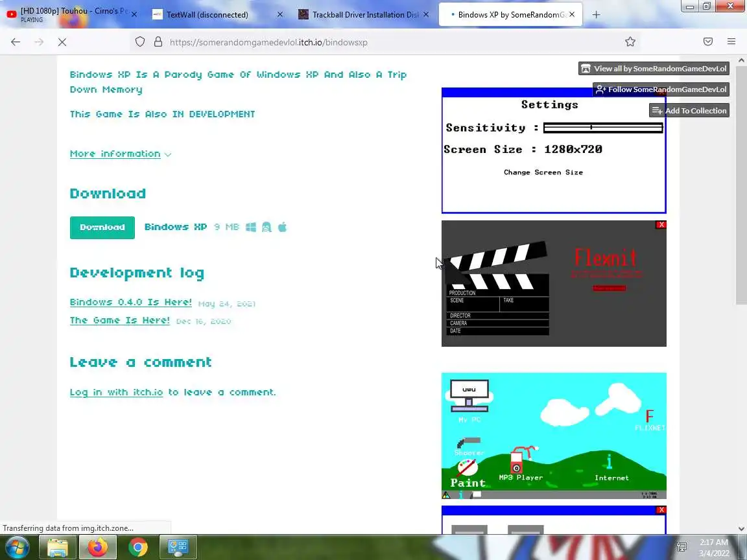
Task: Click the network tray icon
Action: tap(682, 547)
